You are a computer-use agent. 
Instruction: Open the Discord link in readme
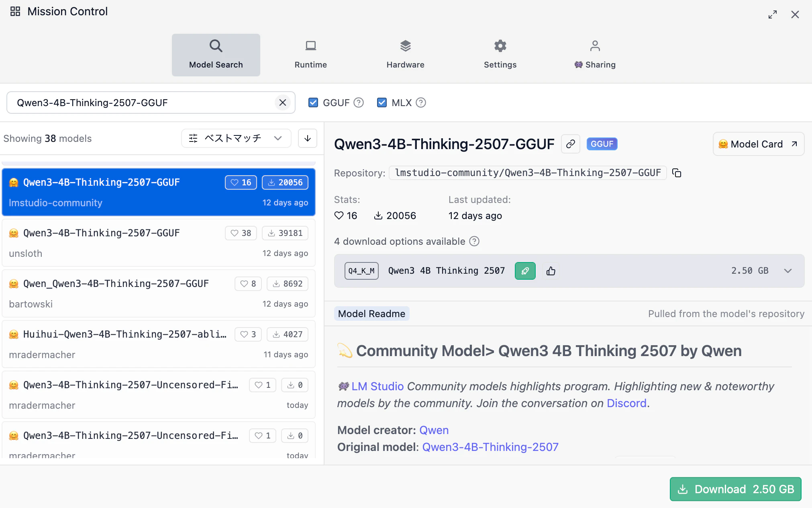pos(626,403)
